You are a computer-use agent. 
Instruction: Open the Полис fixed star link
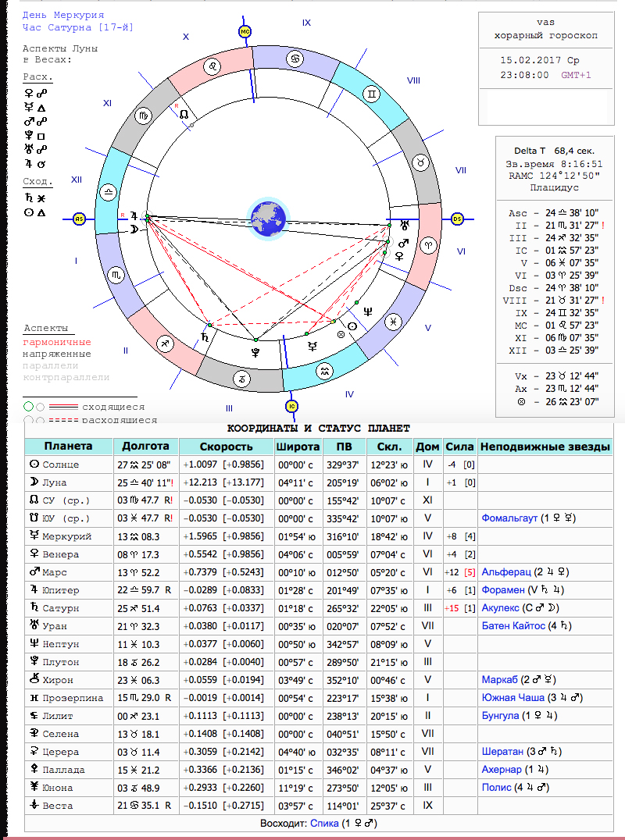[496, 788]
